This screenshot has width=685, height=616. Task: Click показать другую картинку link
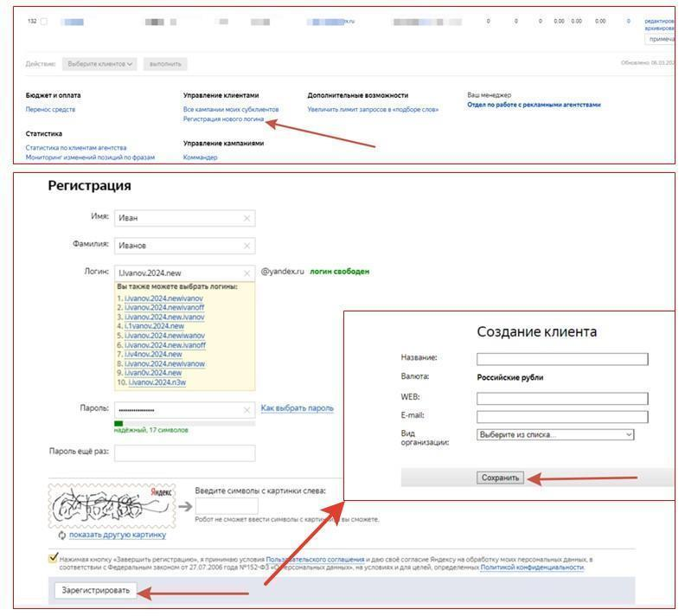pyautogui.click(x=118, y=536)
